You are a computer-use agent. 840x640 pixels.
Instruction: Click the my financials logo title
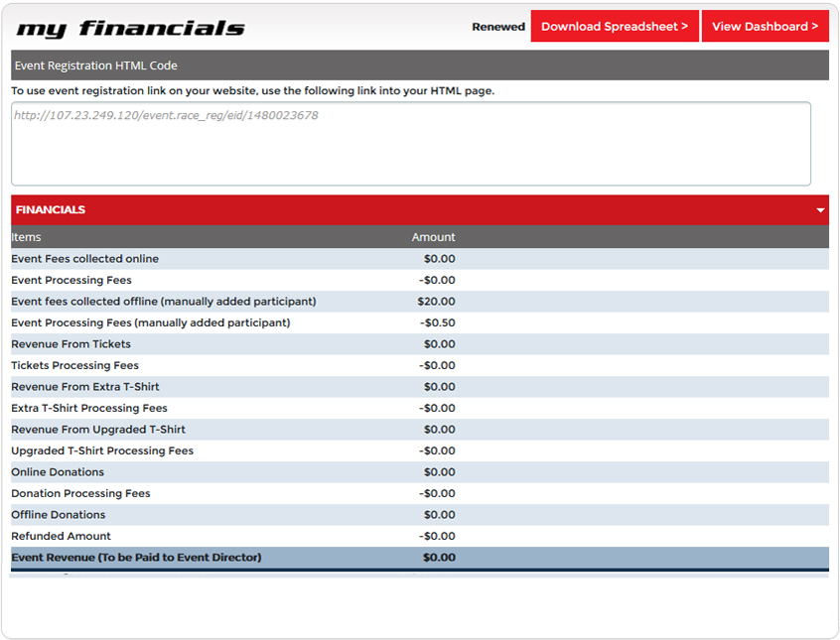pos(130,28)
